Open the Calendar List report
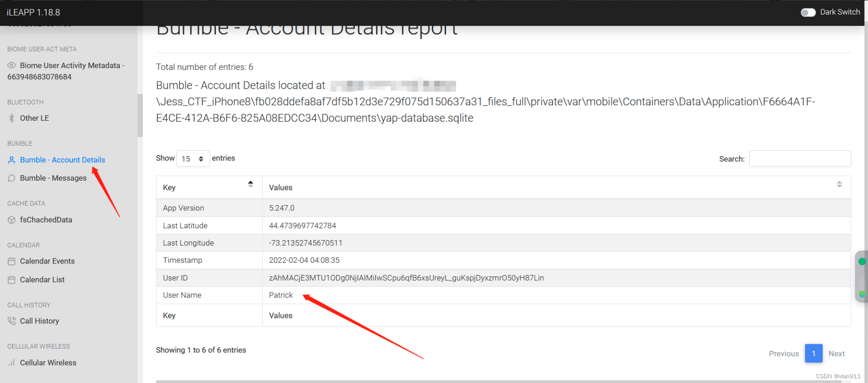Viewport: 868px width, 383px height. [42, 280]
